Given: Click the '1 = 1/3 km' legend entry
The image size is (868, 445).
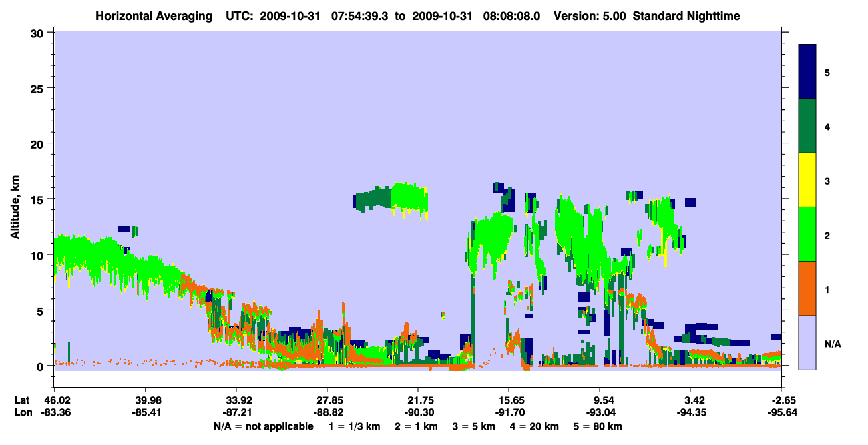Looking at the screenshot, I should [355, 426].
